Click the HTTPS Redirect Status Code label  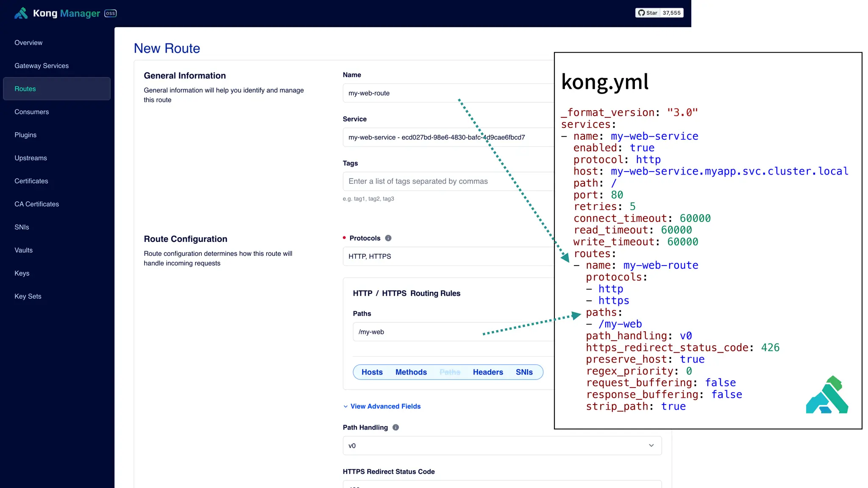[x=389, y=471]
